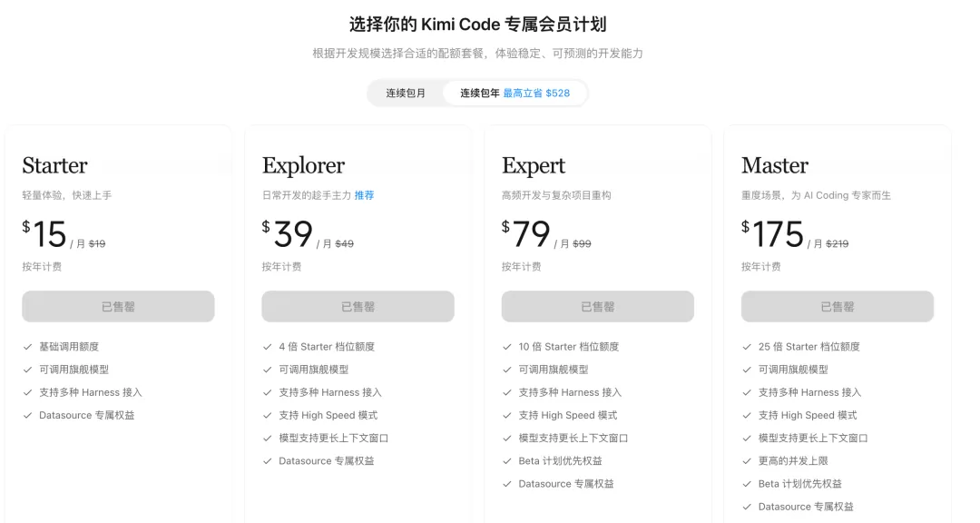Click the Starter plan title

click(55, 165)
